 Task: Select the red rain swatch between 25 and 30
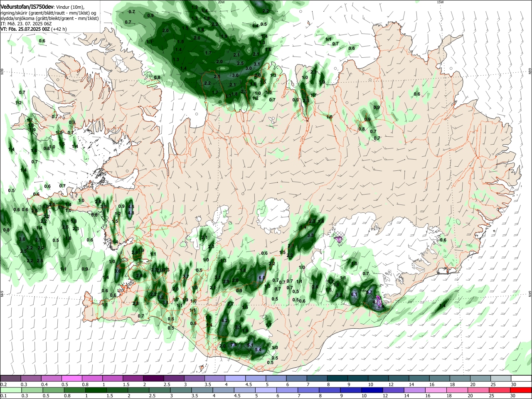point(500,390)
